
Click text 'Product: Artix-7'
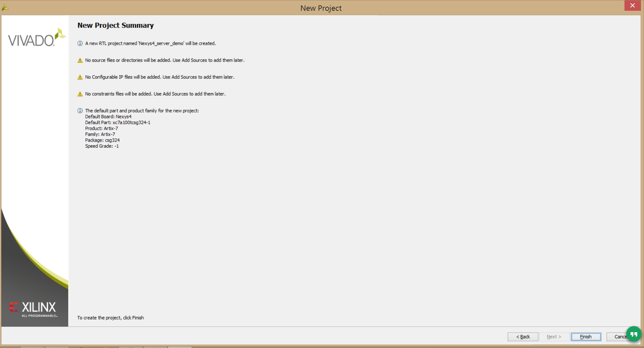tap(102, 128)
